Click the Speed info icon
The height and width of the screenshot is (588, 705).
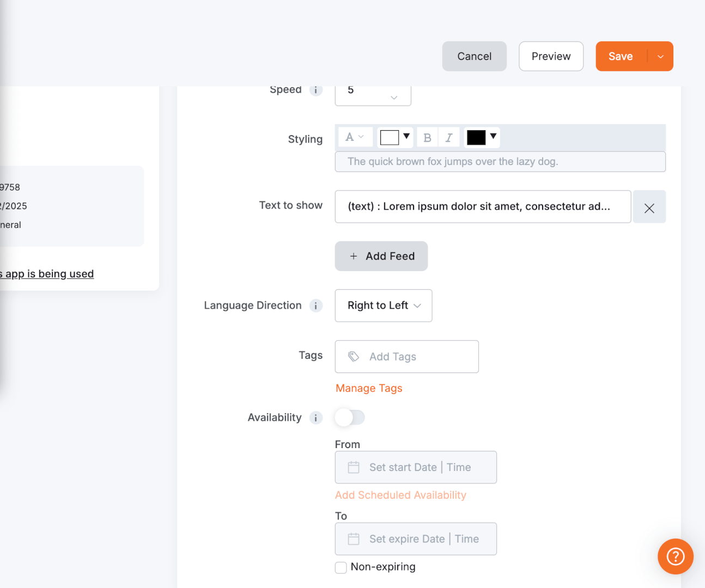coord(315,90)
